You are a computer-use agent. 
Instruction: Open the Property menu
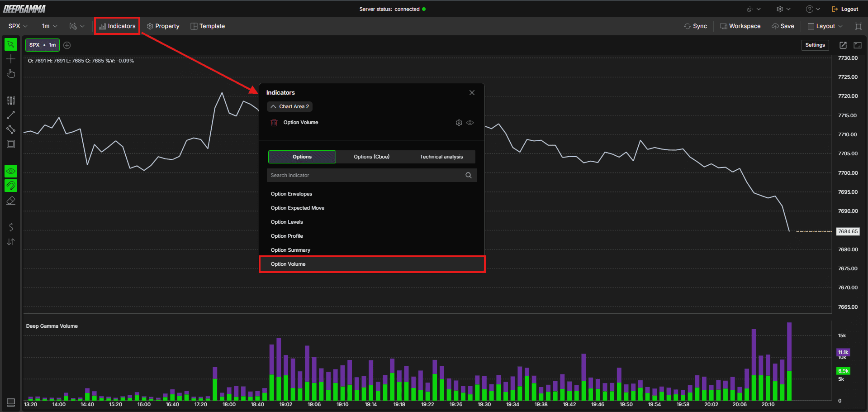163,26
